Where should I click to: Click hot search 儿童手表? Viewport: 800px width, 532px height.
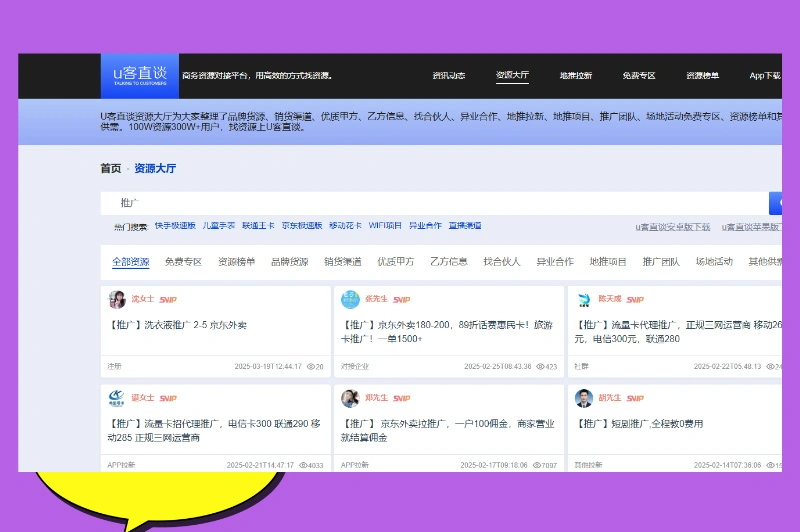click(219, 225)
